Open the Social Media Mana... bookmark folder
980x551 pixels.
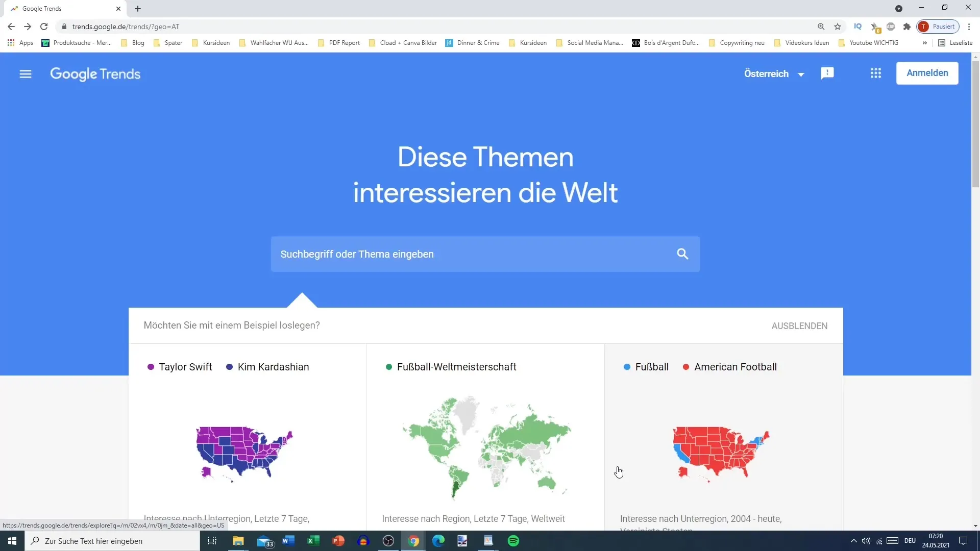(590, 43)
